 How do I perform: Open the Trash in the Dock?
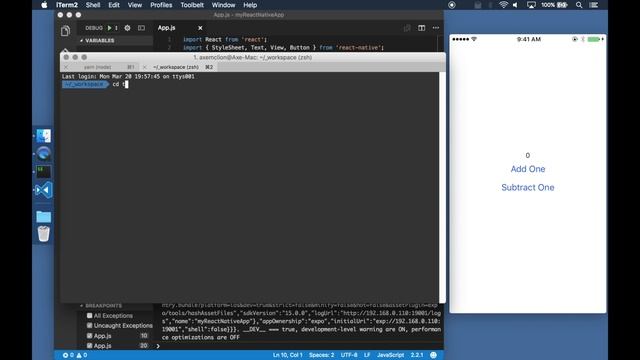(x=44, y=234)
